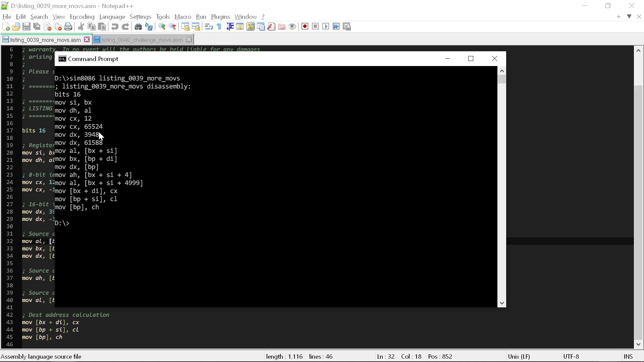Viewport: 644px width, 362px height.
Task: Click Unix (LF) in the status bar
Action: point(519,356)
